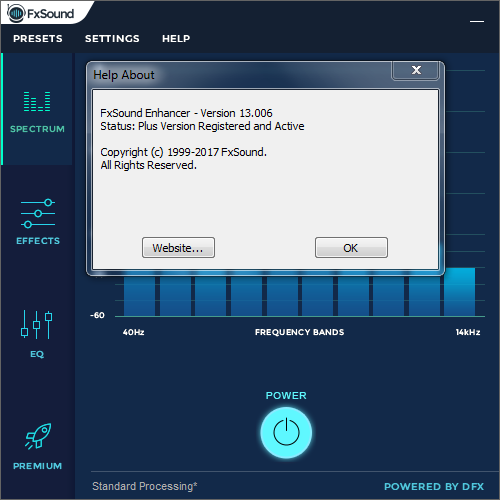
Task: Click the 14kHz spectrum bar
Action: tap(460, 292)
